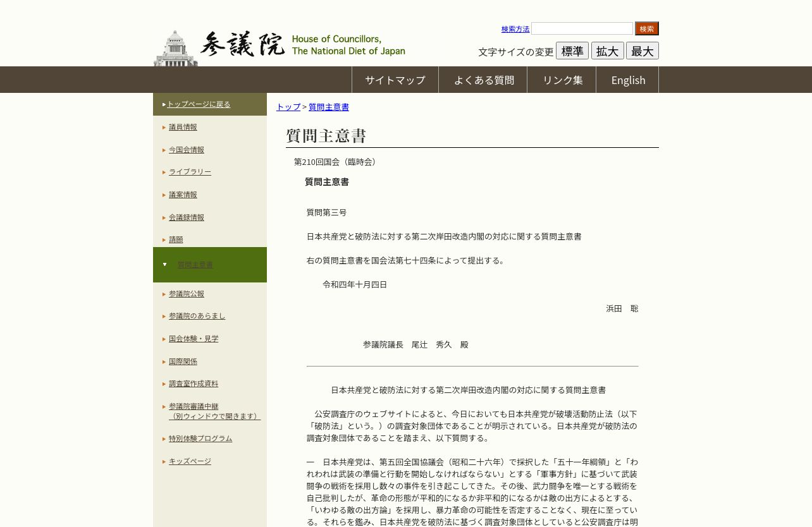
Task: Set text size to 標準
Action: pos(572,51)
